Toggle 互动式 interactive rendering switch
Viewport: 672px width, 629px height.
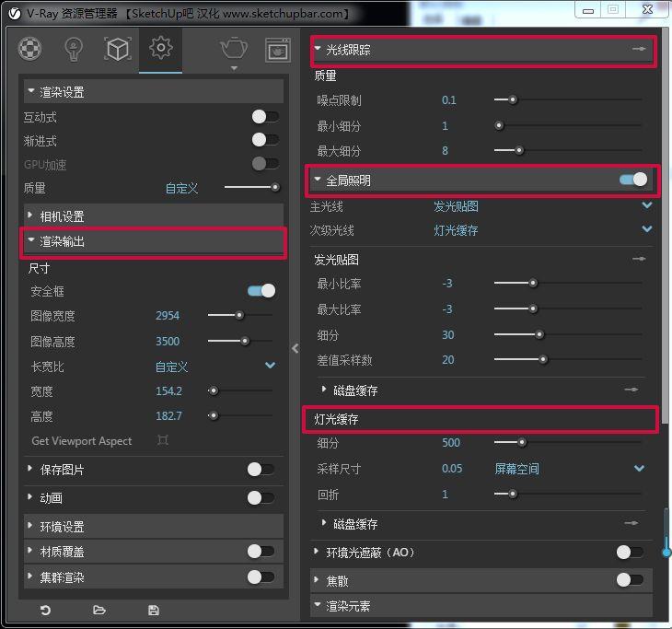click(265, 117)
